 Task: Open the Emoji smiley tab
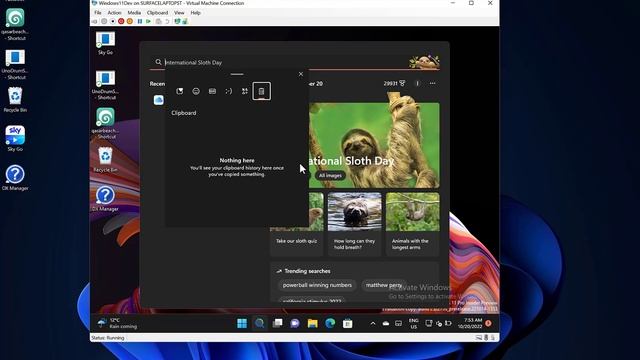tap(196, 91)
